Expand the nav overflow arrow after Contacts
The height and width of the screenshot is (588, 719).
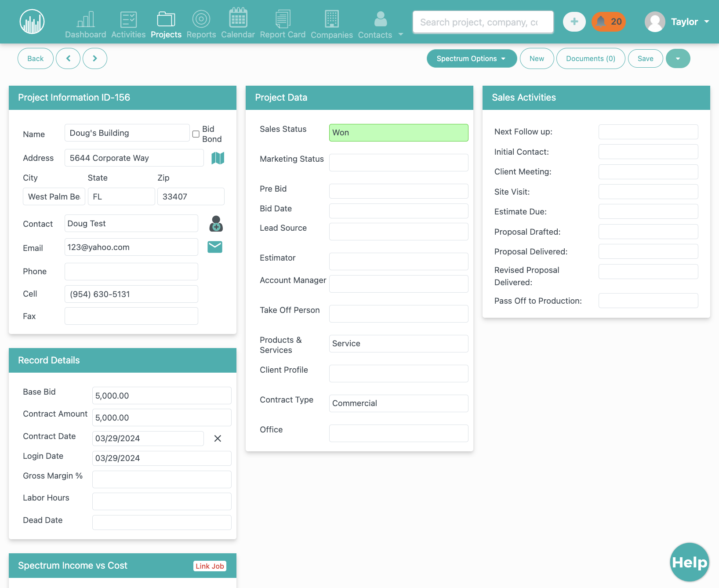coord(401,34)
